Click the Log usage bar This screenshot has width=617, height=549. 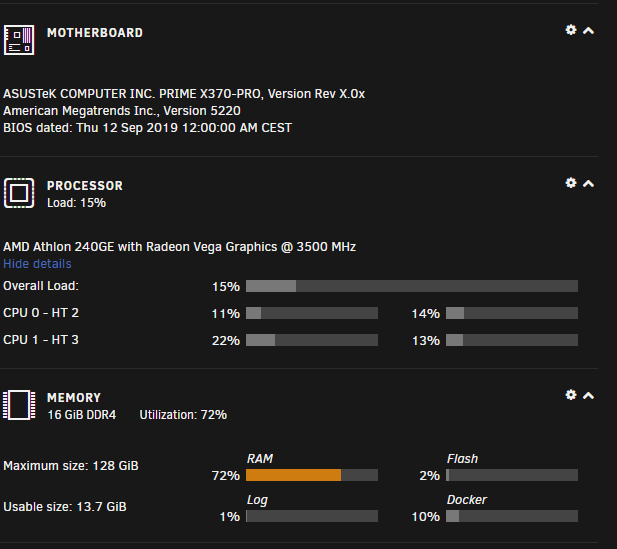312,517
